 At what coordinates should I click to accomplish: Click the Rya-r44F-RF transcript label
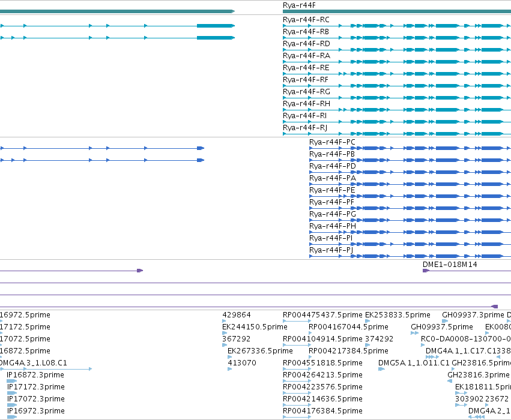pyautogui.click(x=306, y=80)
